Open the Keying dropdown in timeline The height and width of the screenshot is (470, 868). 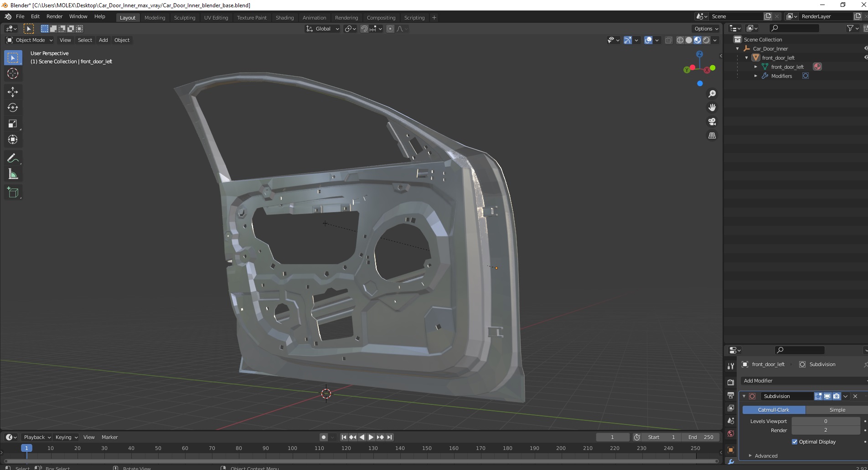click(66, 437)
